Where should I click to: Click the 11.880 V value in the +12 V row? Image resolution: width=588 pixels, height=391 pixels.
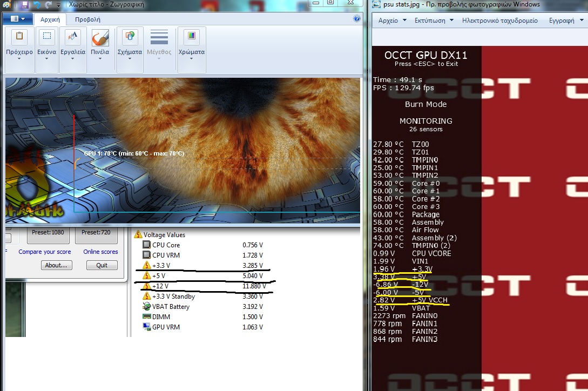click(254, 286)
